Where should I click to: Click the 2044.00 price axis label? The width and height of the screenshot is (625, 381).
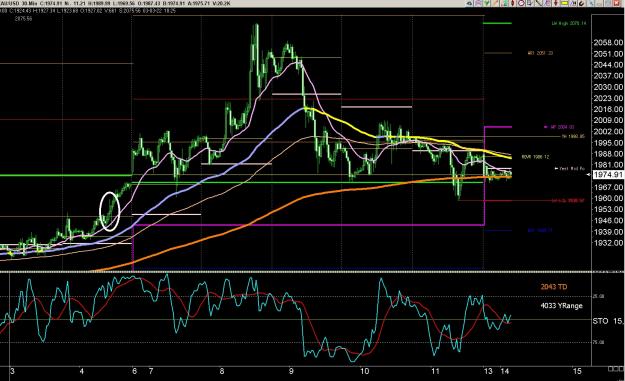(x=608, y=65)
